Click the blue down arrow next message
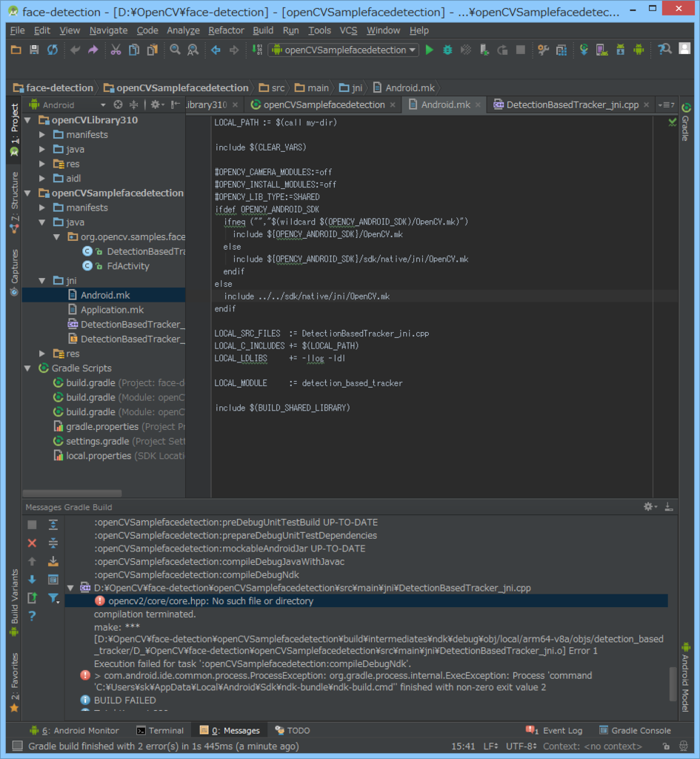 tap(32, 580)
